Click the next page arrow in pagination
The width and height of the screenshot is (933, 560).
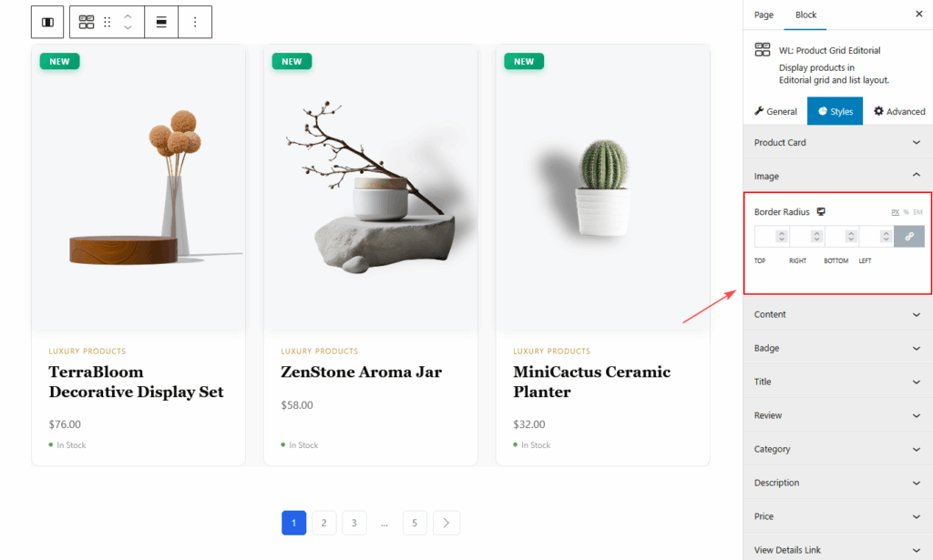click(446, 523)
